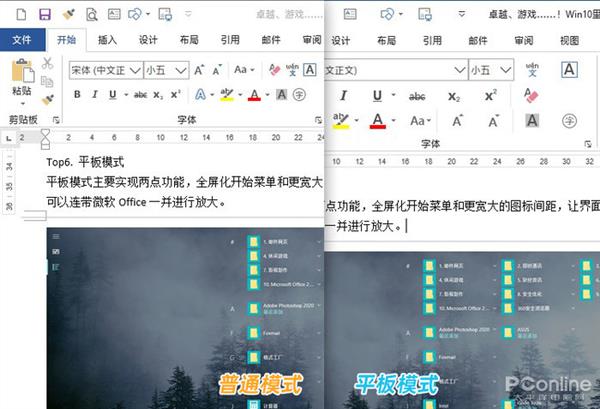Image resolution: width=600 pixels, height=409 pixels.
Task: Apply enclosed character in right window
Action: coord(569,121)
